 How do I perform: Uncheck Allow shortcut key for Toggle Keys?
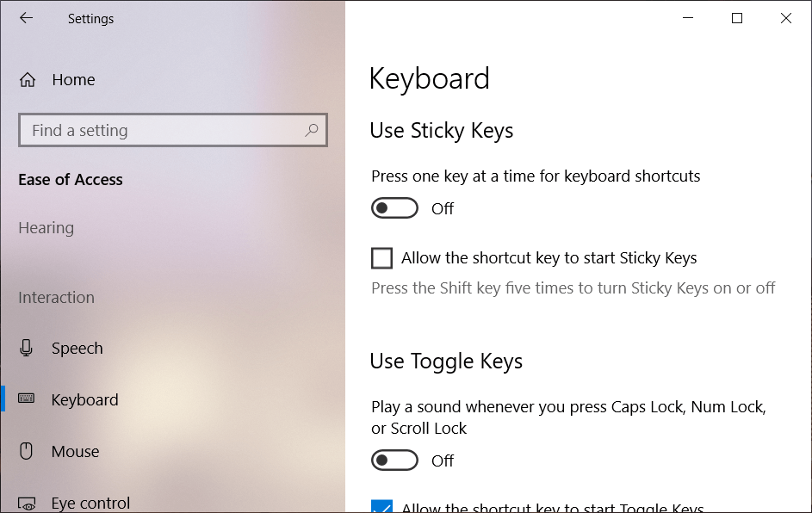[381, 507]
